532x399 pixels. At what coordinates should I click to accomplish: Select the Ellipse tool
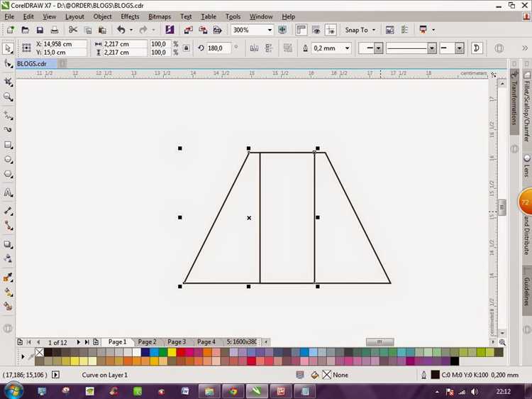8,160
